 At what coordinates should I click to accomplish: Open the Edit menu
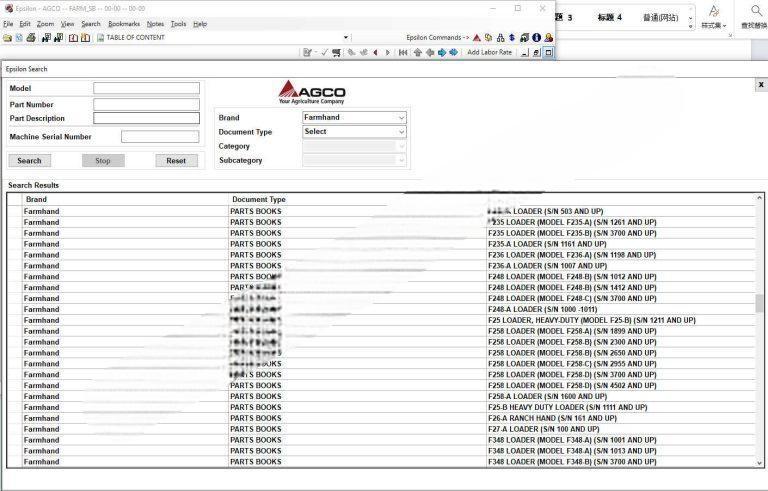click(x=24, y=24)
